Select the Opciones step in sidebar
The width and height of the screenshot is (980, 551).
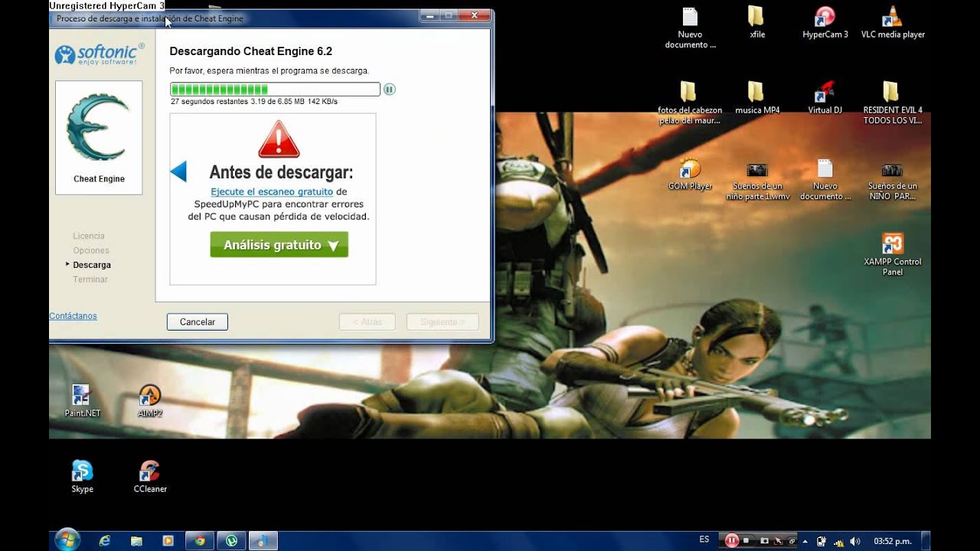pyautogui.click(x=91, y=251)
